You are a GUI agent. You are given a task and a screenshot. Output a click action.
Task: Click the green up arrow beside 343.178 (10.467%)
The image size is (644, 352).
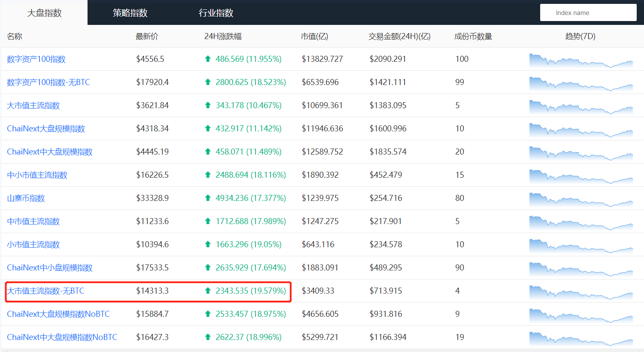(x=208, y=105)
